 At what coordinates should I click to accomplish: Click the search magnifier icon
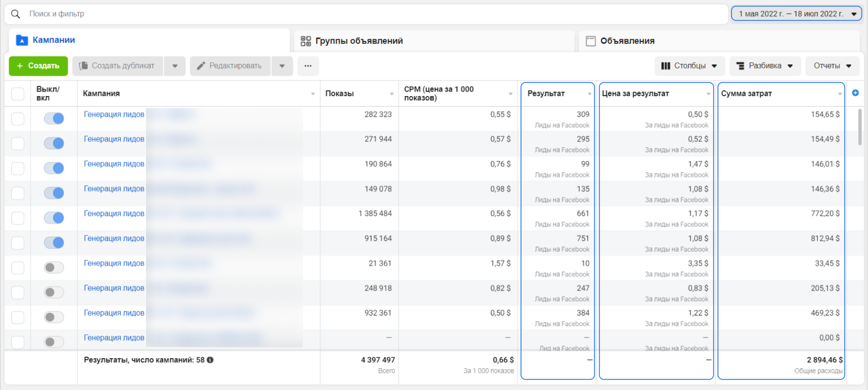tap(16, 14)
